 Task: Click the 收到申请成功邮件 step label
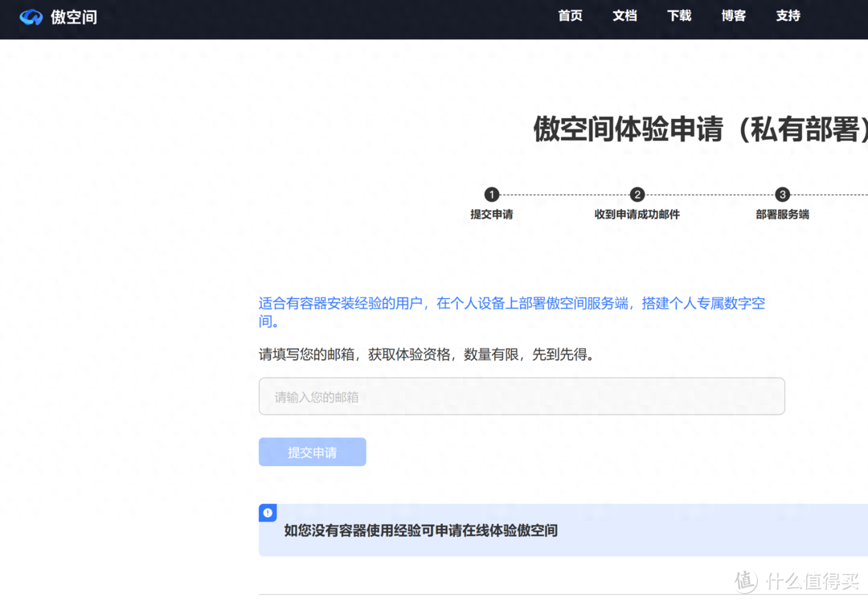pyautogui.click(x=637, y=215)
